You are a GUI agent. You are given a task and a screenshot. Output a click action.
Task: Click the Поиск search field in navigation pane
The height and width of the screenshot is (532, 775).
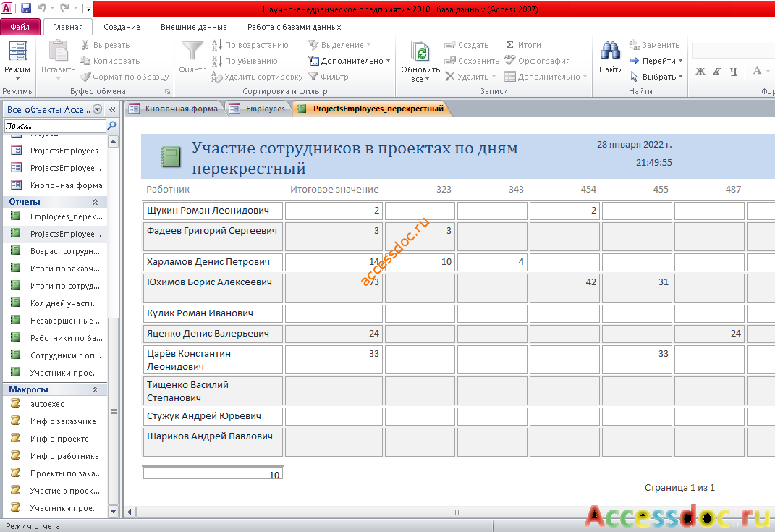[x=55, y=126]
